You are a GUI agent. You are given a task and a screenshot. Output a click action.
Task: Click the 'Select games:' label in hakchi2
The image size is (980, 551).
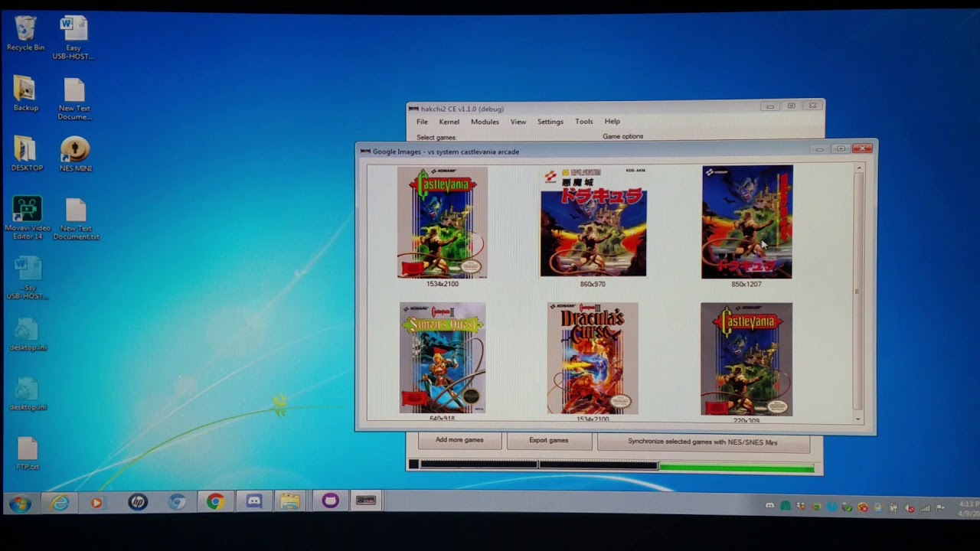coord(436,138)
